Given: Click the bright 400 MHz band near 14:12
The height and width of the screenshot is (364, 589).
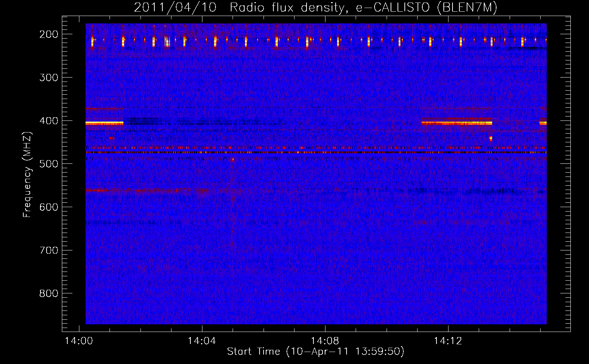Looking at the screenshot, I should 457,123.
